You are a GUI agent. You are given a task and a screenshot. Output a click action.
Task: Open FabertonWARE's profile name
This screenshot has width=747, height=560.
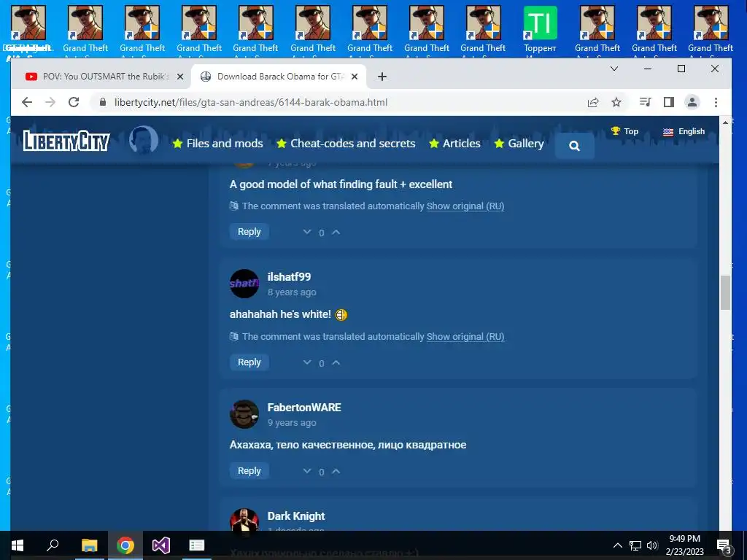304,408
